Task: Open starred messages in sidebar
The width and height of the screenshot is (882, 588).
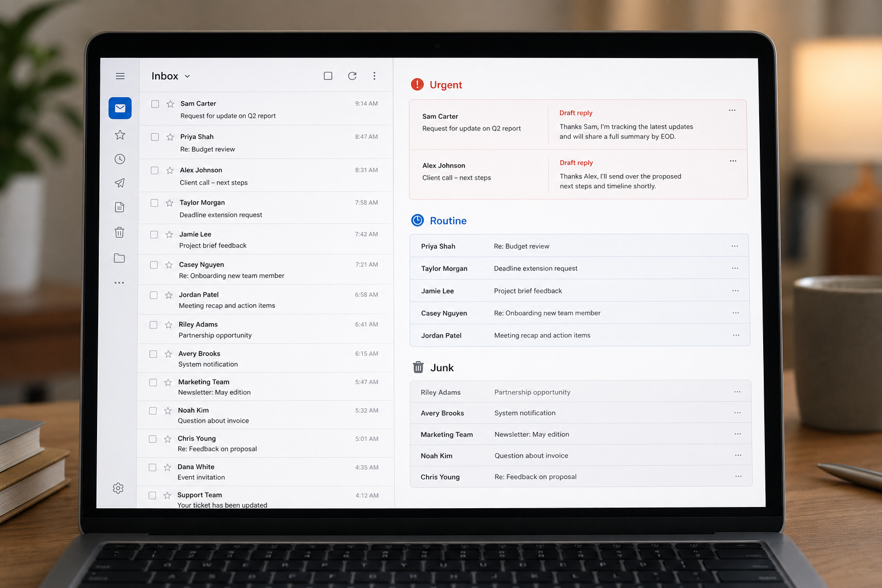Action: 120,135
